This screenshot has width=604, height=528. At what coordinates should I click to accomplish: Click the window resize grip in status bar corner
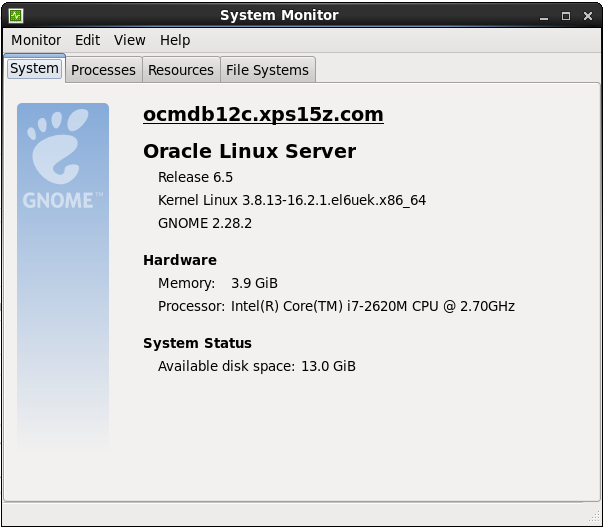[x=594, y=517]
